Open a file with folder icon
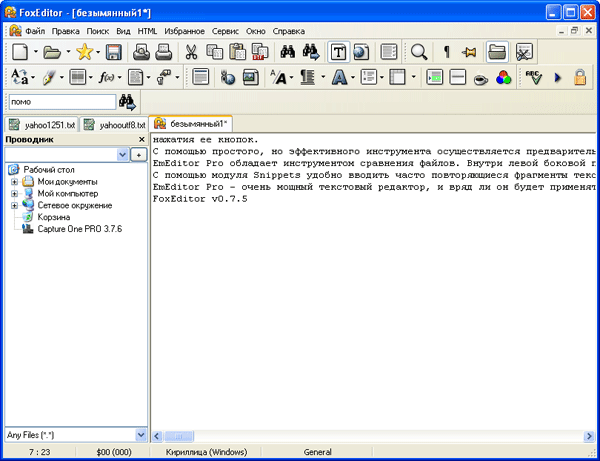600x461 pixels. point(52,52)
